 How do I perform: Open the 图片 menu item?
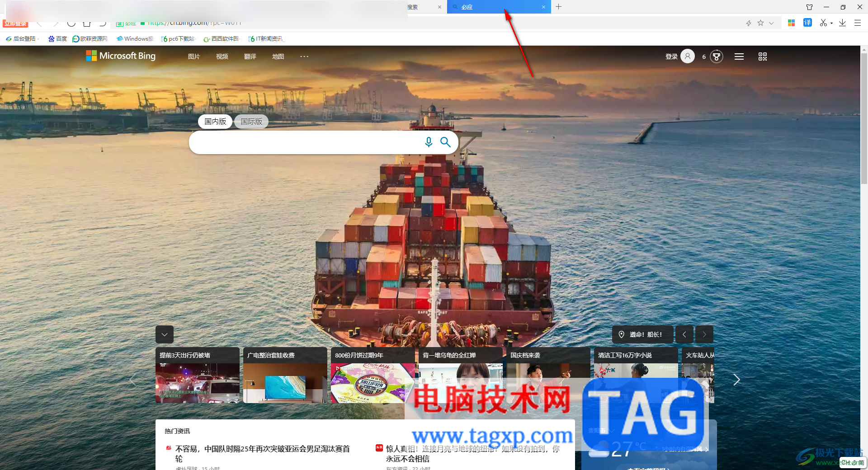194,56
